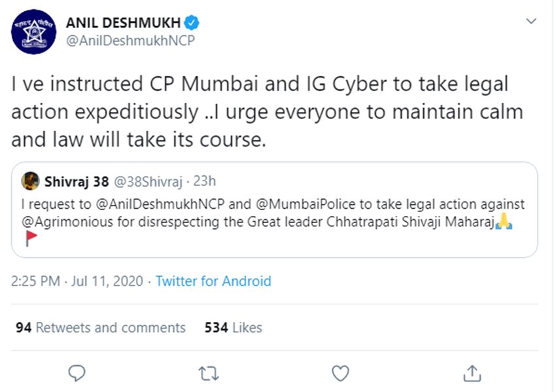Retweet this tweet using the retweet icon
This screenshot has height=392, width=556.
click(x=208, y=372)
